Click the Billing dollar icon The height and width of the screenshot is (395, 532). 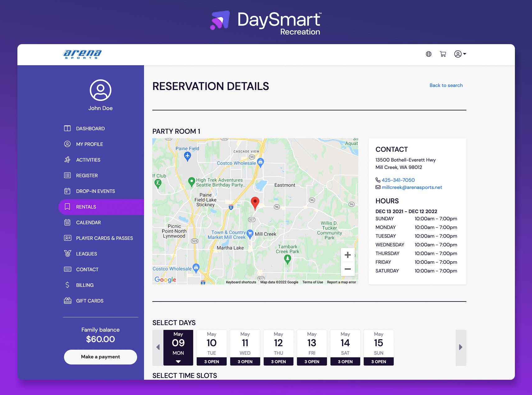[x=67, y=285]
